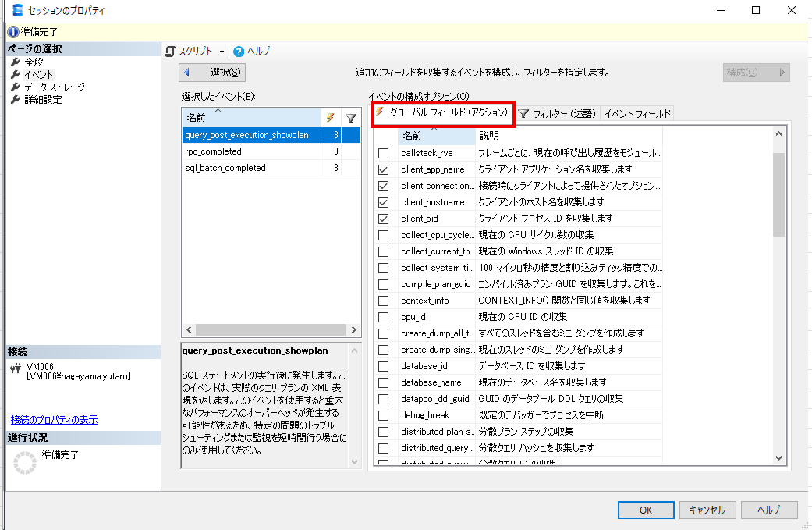Click the lightning bolt icon in the event list header
This screenshot has width=812, height=530.
331,116
